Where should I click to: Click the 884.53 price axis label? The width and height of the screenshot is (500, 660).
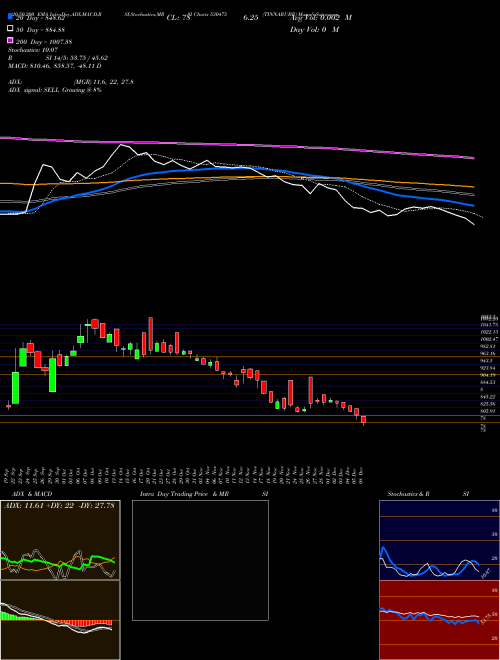pos(488,382)
